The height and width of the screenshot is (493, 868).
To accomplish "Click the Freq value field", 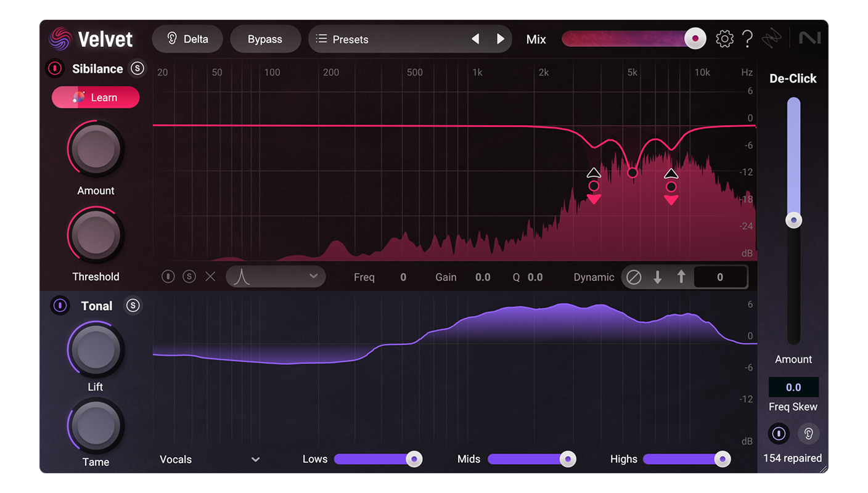I will [x=403, y=277].
